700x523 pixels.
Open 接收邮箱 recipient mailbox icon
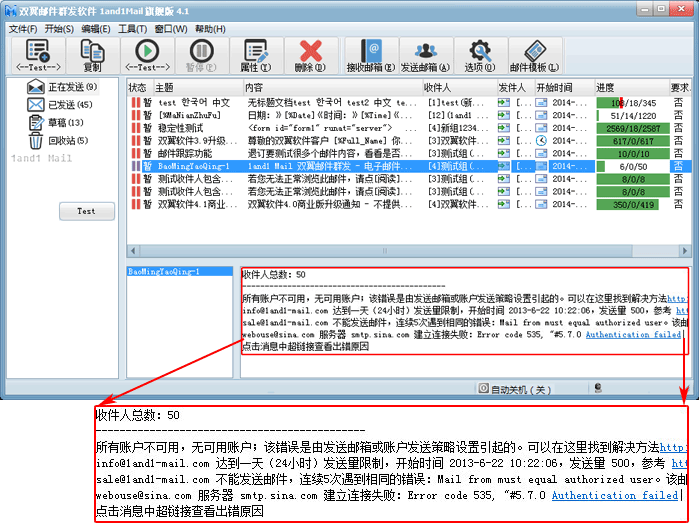coord(371,55)
